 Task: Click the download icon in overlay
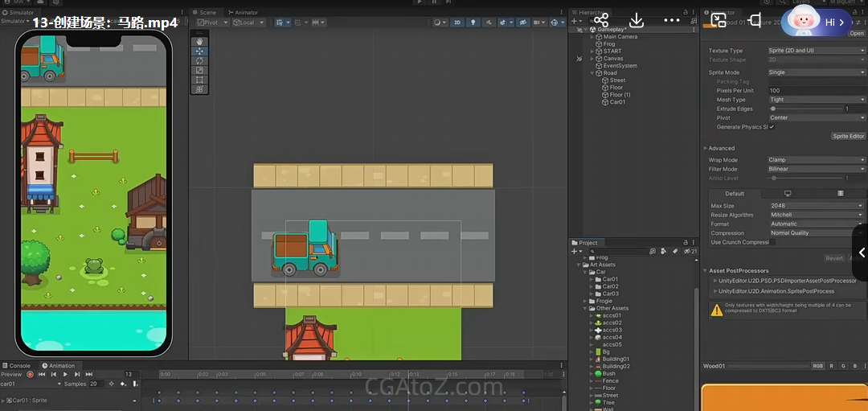tap(636, 20)
